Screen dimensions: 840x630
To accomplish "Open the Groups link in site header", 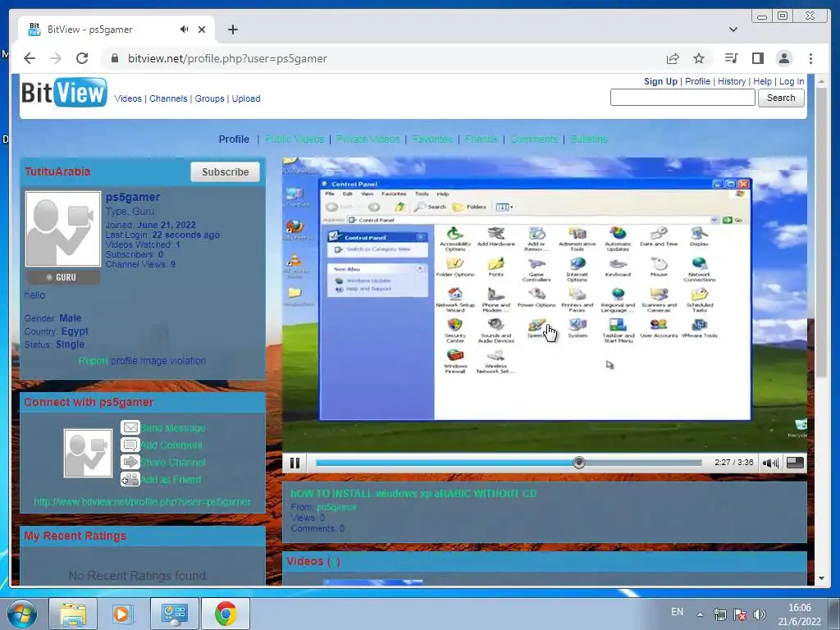I will 209,98.
